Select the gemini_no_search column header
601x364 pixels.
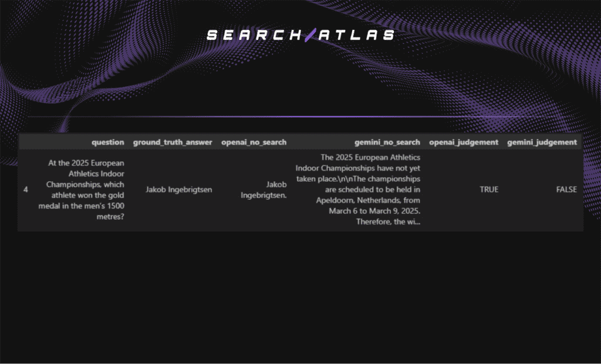point(387,142)
